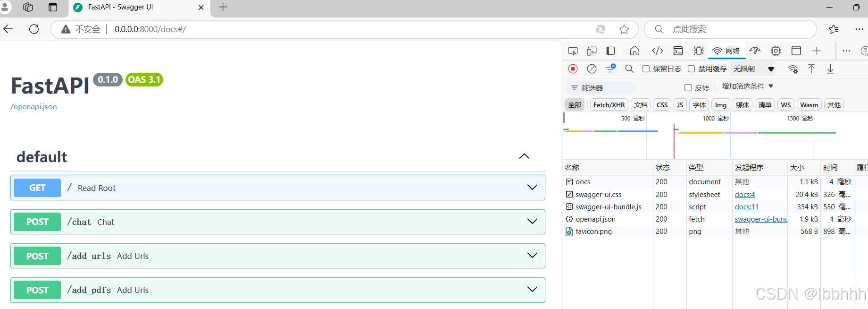Check the 反转 invert checkbox
Viewport: 868px width, 309px height.
click(688, 88)
